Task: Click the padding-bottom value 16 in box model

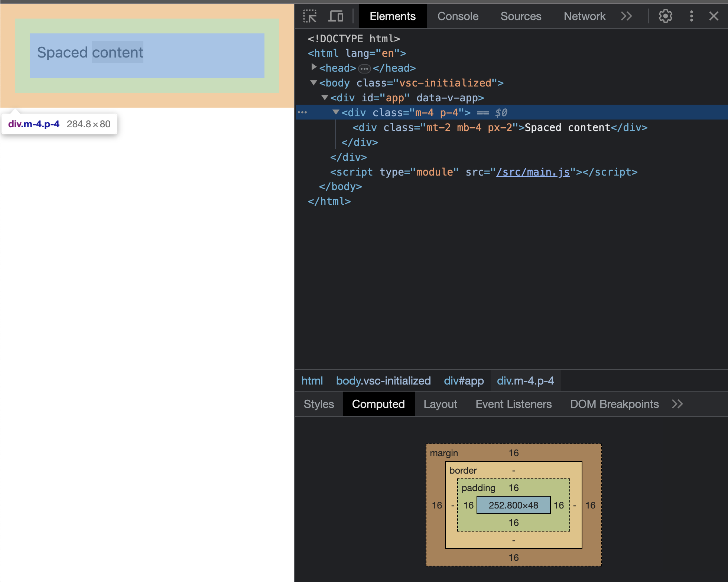Action: pyautogui.click(x=514, y=523)
